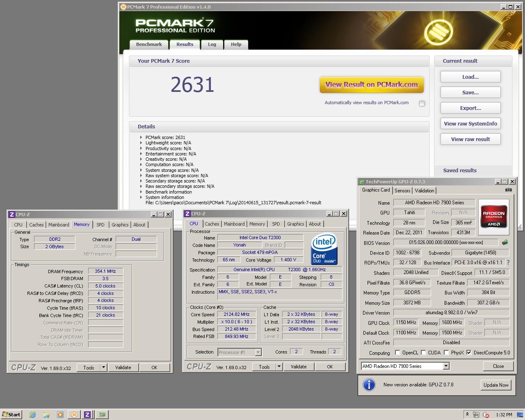
Task: Toggle the PhysX checkbox
Action: [x=446, y=353]
